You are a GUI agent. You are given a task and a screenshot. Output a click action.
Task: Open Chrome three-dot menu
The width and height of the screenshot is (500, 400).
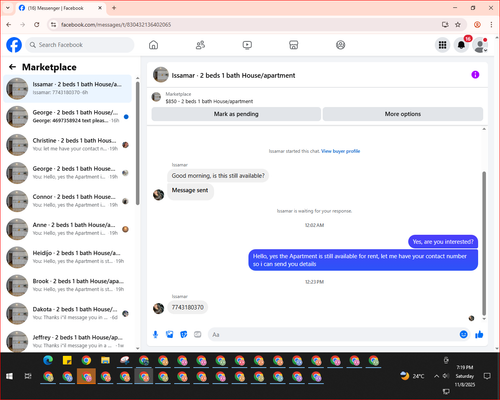pos(491,25)
